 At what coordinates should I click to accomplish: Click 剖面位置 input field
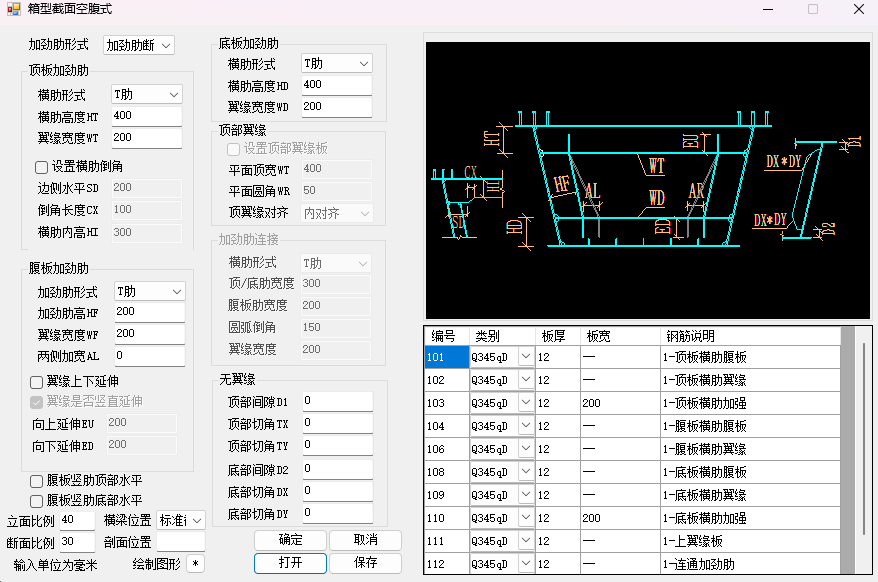click(181, 542)
